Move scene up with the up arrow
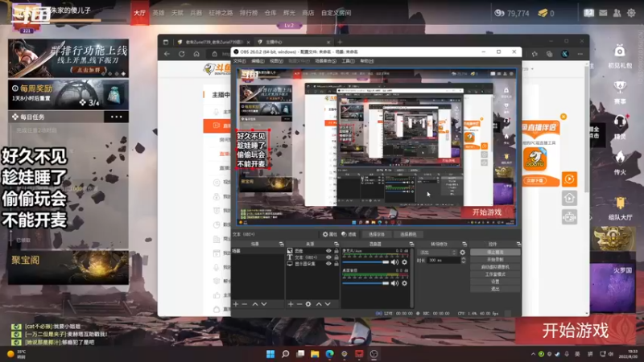 click(255, 304)
